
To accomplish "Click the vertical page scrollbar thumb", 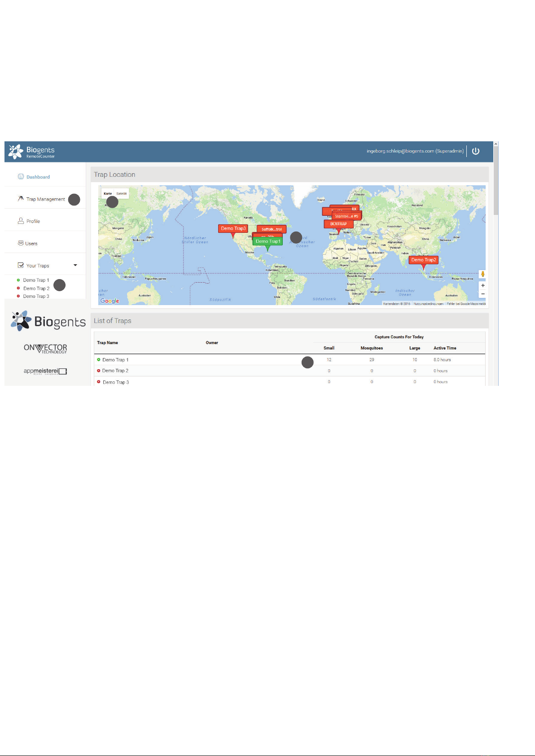I will click(496, 180).
